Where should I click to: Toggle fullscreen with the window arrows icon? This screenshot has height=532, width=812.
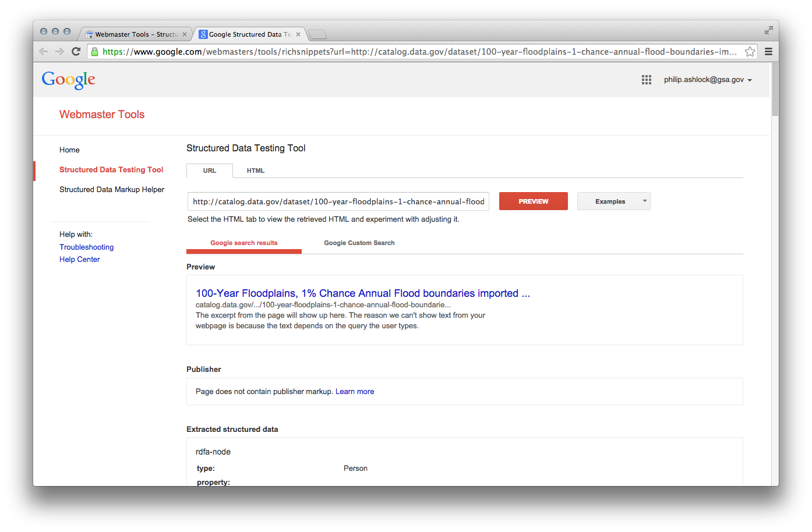pos(768,30)
